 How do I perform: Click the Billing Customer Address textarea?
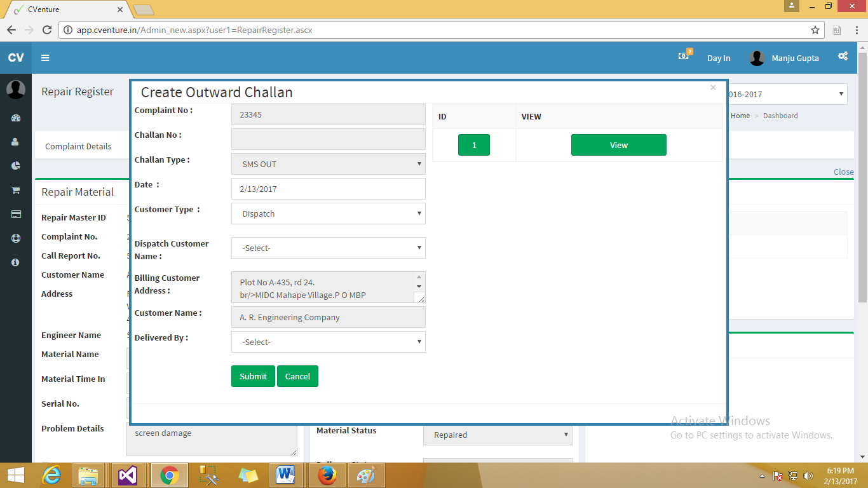point(329,287)
